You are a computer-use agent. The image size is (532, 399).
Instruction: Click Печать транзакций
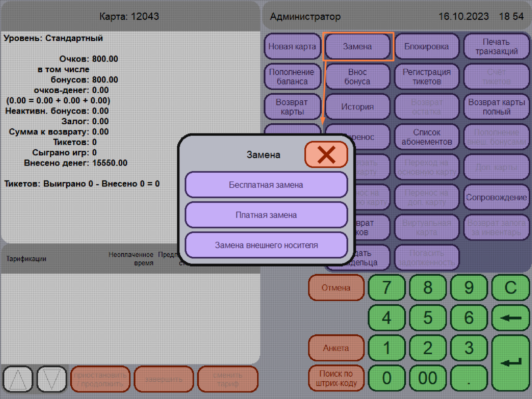click(497, 46)
